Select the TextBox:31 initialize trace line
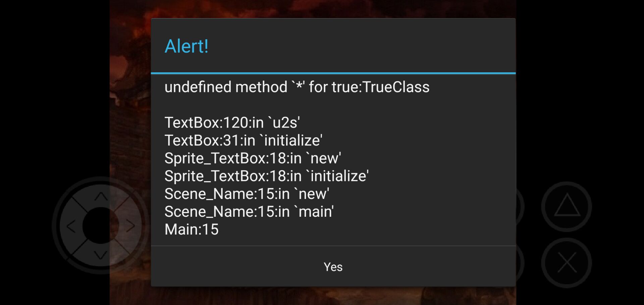Screen dimensions: 644x305 pos(244,140)
